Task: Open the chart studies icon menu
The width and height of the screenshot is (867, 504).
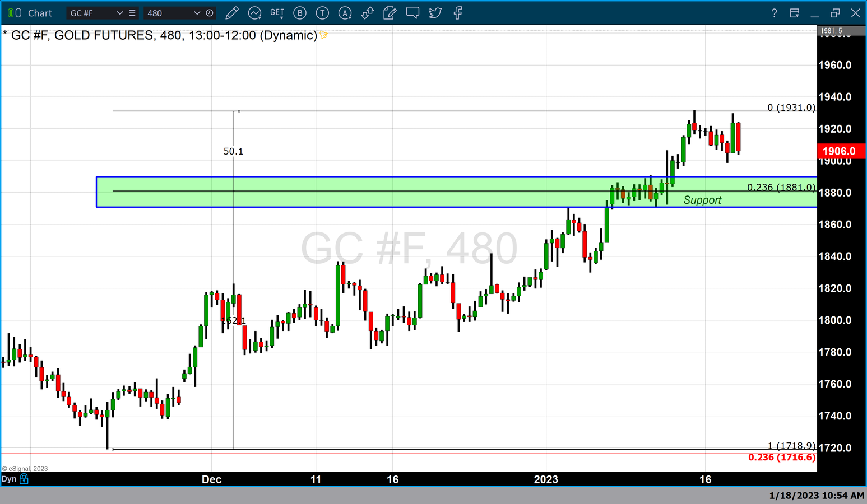Action: [x=254, y=13]
